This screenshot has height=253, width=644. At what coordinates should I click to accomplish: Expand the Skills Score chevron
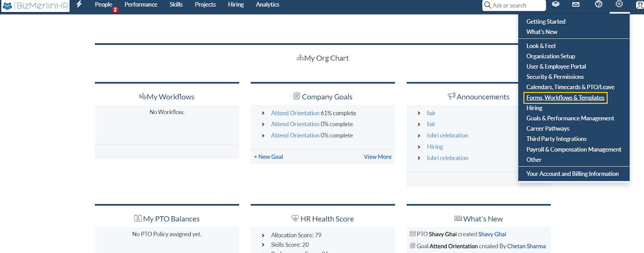(263, 245)
